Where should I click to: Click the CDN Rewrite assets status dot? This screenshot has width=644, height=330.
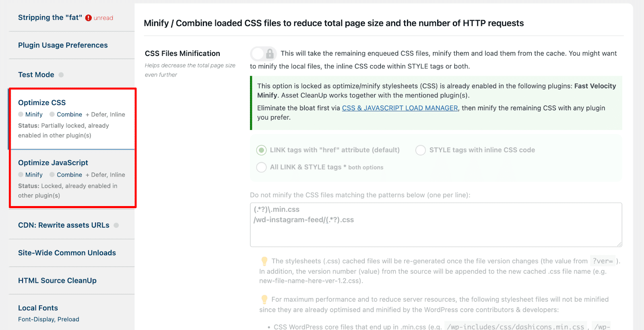[116, 225]
